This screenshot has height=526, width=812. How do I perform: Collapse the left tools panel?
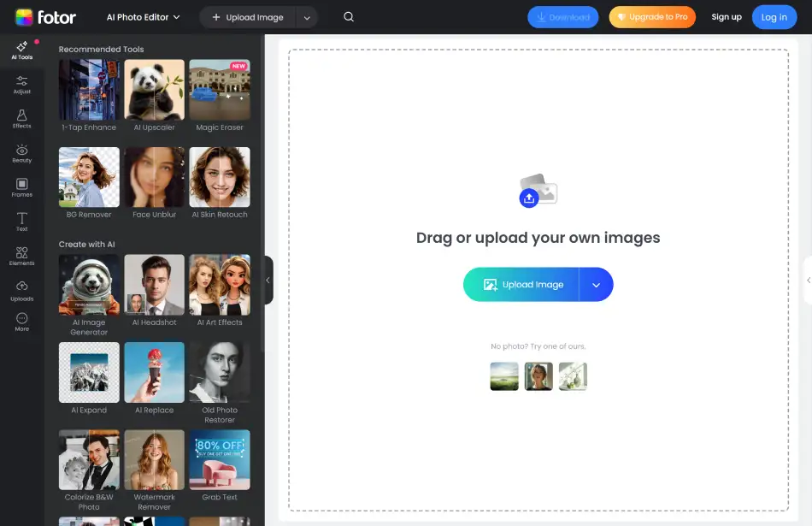tap(268, 280)
